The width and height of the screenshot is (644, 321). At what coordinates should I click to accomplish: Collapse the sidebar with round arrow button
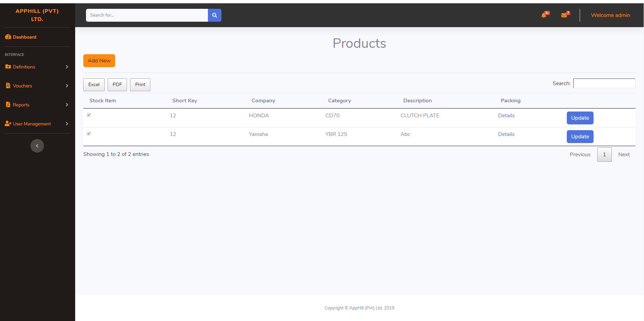(37, 146)
